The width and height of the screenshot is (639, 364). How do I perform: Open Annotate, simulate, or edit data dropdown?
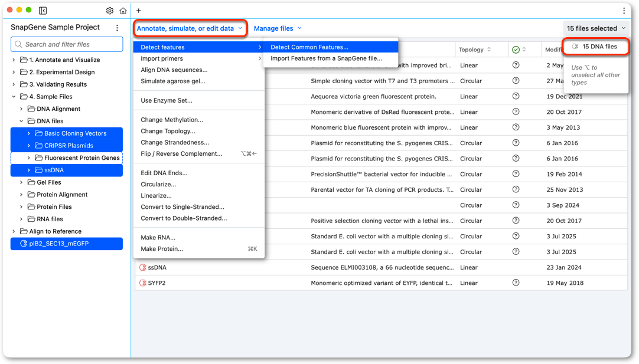[190, 28]
